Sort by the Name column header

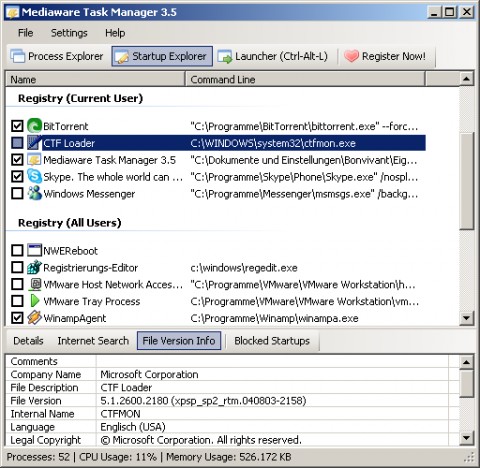(95, 79)
